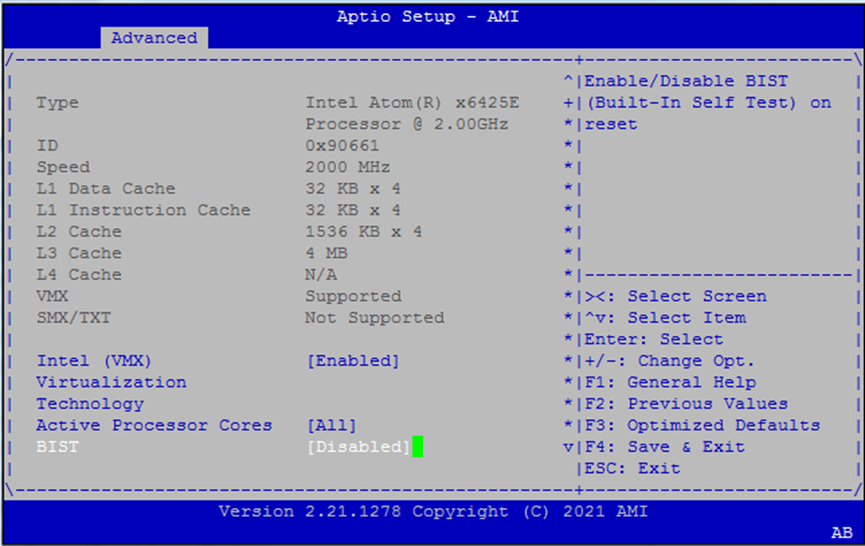Select the Intel (VMX) Virtualization setting label
The width and height of the screenshot is (865, 546).
tap(111, 382)
